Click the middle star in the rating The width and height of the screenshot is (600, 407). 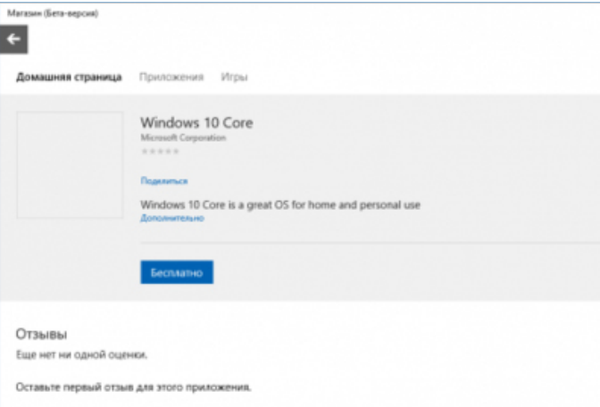click(160, 151)
